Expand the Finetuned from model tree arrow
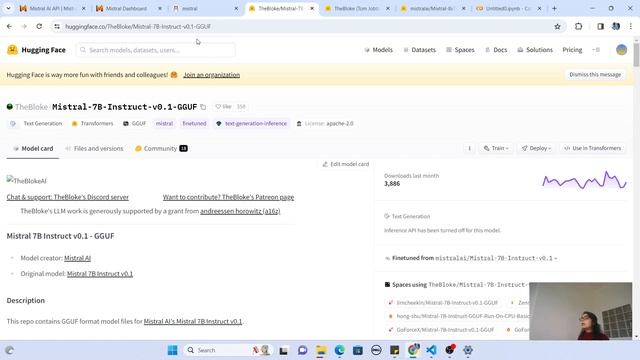This screenshot has width=640, height=360. click(x=556, y=258)
